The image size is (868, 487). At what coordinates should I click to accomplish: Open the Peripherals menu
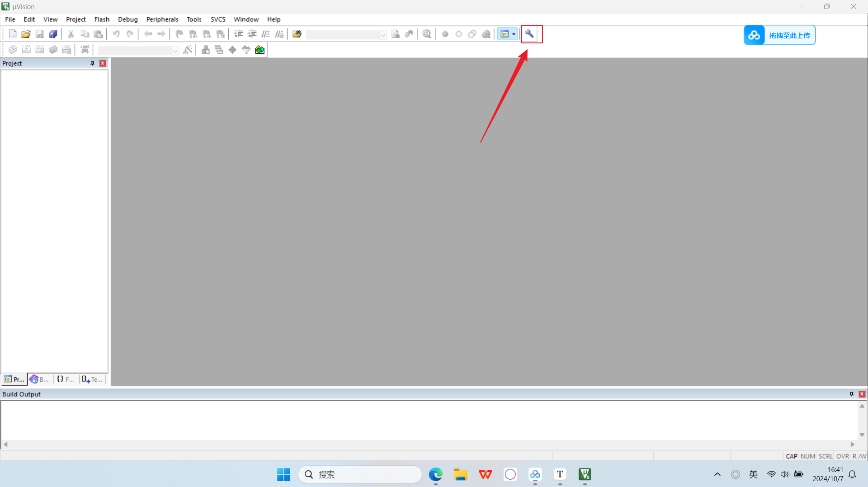[x=162, y=19]
